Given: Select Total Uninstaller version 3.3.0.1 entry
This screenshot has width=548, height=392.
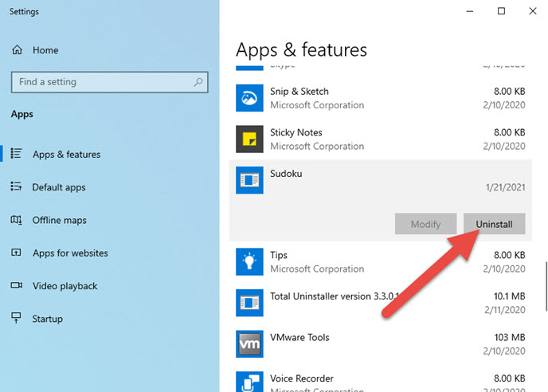Looking at the screenshot, I should [x=335, y=296].
